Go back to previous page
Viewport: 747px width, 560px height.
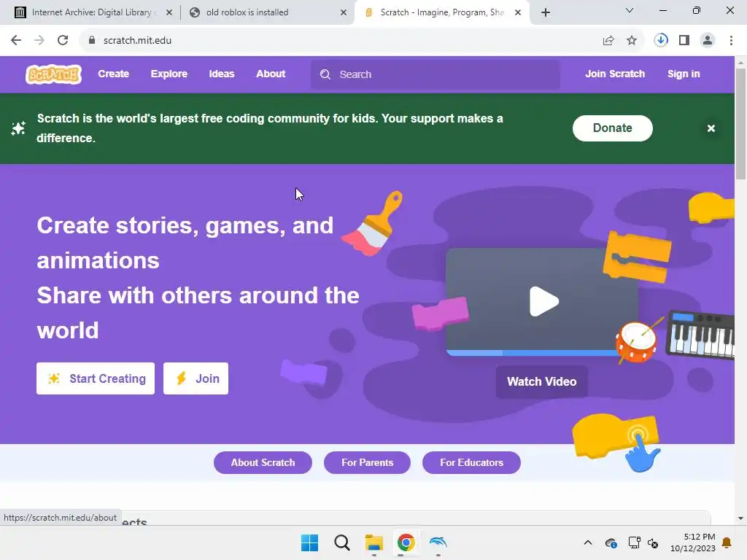(x=16, y=41)
